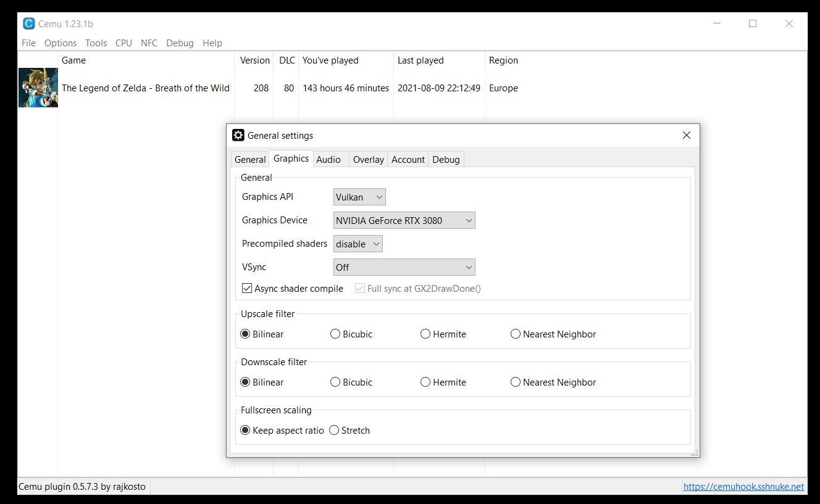Open the Tools menu
820x504 pixels.
pyautogui.click(x=96, y=43)
